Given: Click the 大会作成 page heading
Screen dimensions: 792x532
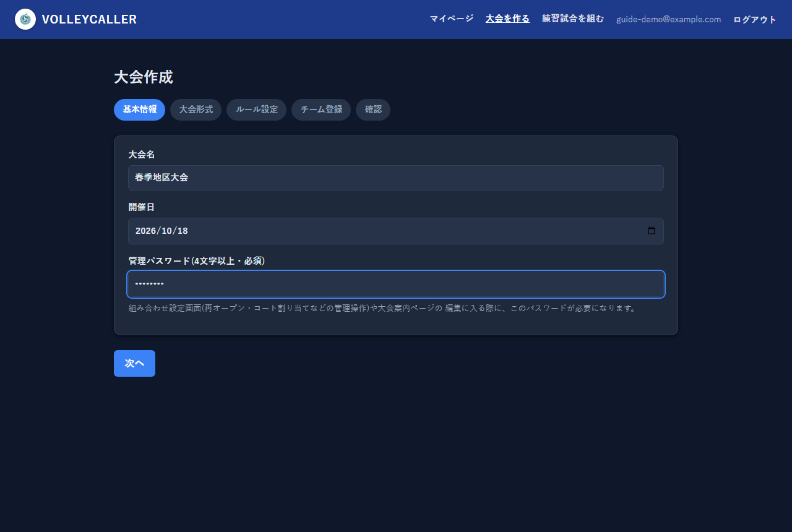Looking at the screenshot, I should pyautogui.click(x=144, y=77).
